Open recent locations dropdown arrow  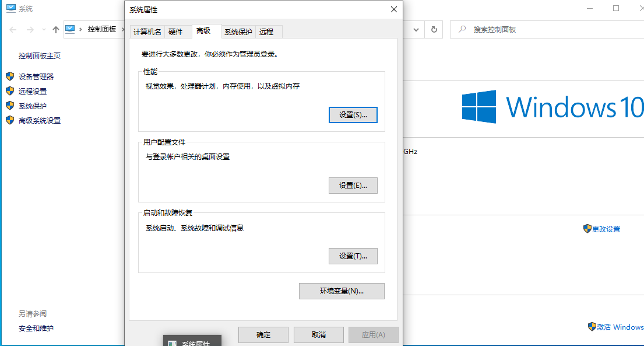44,30
